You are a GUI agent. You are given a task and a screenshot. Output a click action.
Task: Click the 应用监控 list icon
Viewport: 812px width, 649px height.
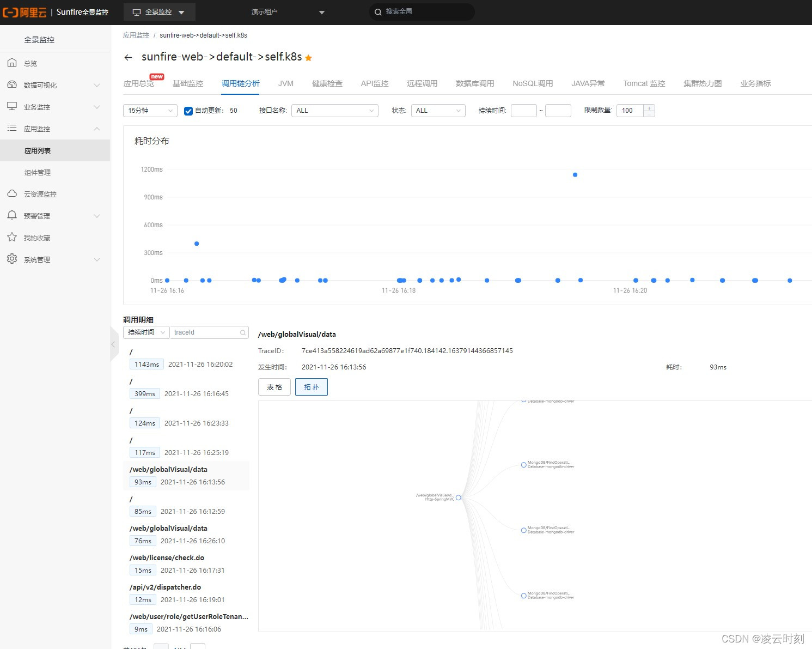coord(12,128)
